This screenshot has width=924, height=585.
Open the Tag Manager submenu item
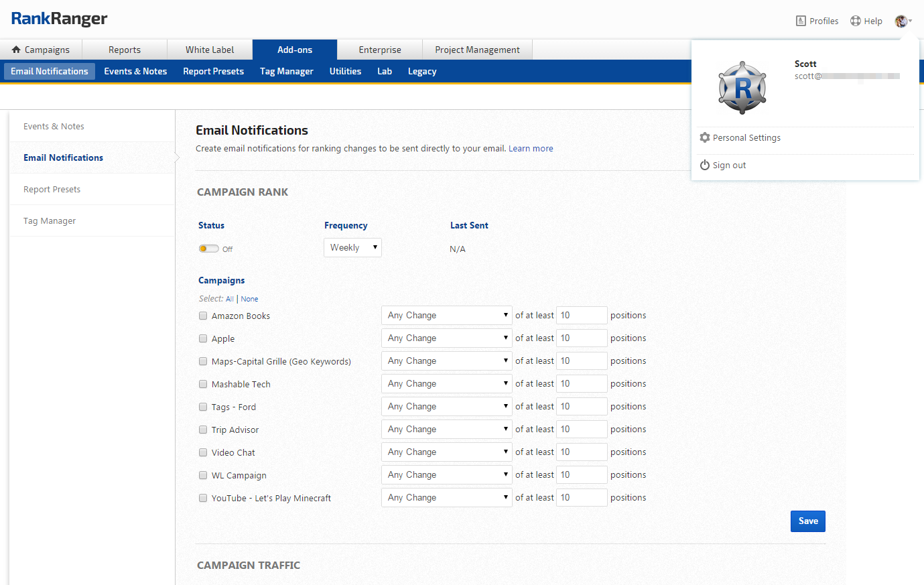pyautogui.click(x=286, y=71)
